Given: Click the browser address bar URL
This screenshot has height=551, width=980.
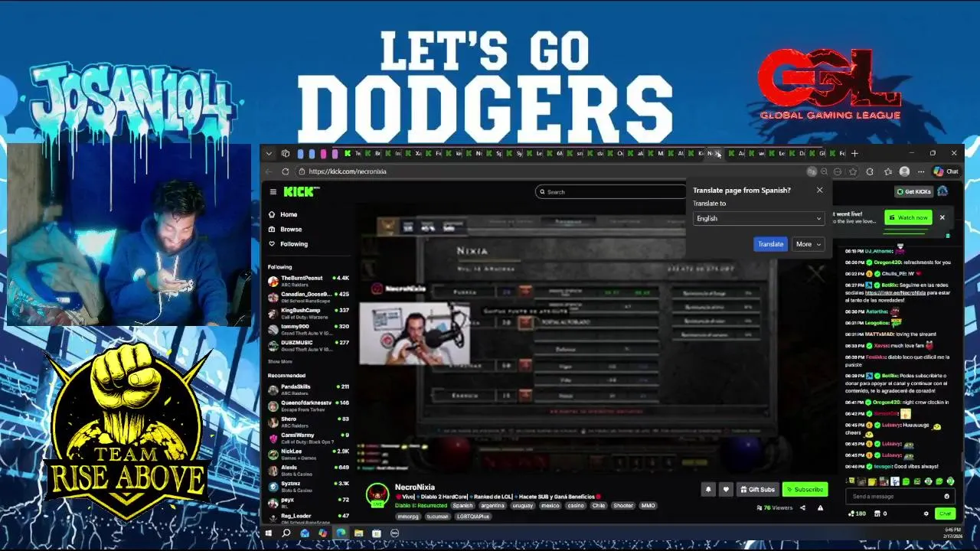Looking at the screenshot, I should [348, 171].
